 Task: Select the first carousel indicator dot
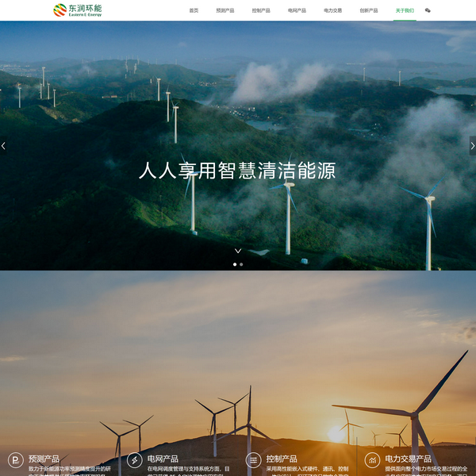234,264
